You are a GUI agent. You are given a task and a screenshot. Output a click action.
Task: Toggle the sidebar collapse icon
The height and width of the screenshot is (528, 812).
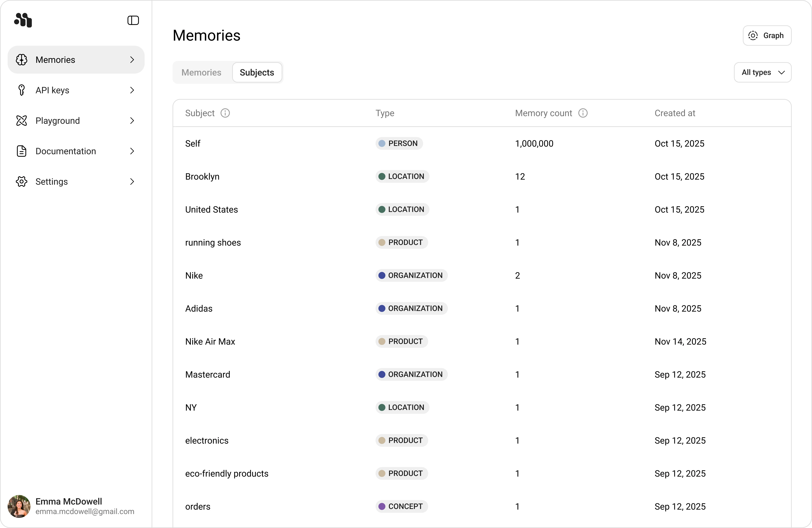click(x=133, y=21)
